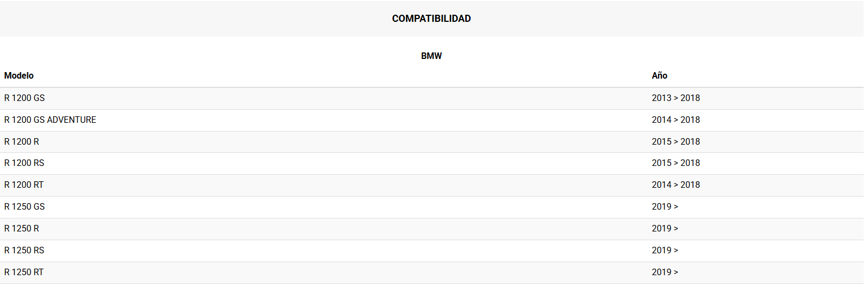Click year range for R 1200 RT
Viewport: 868px width, 285px height.
[676, 185]
